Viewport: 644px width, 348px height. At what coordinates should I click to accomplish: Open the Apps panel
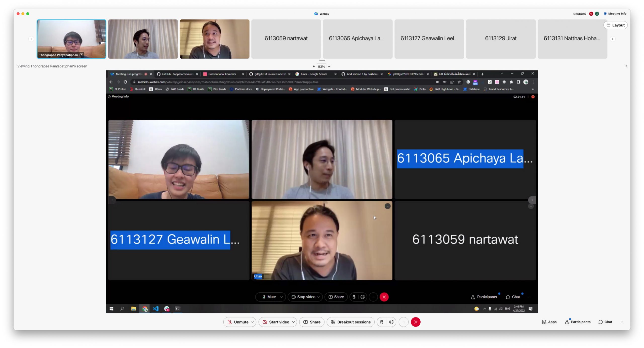tap(549, 322)
